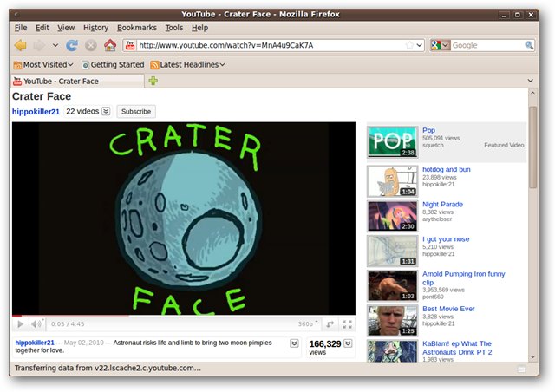Open the Bookmarks menu

point(137,28)
